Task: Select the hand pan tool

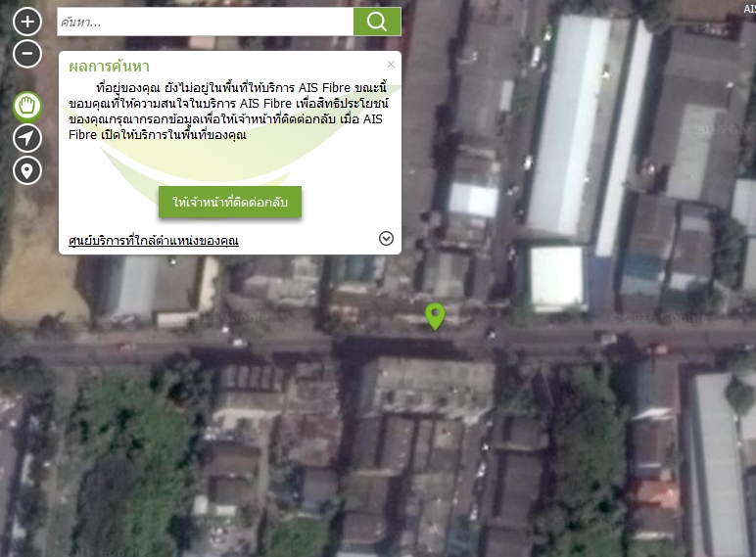Action: pyautogui.click(x=27, y=106)
